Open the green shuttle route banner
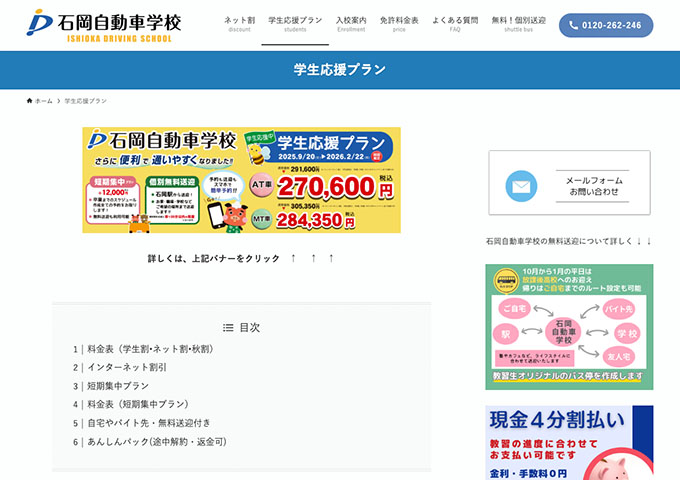Image resolution: width=680 pixels, height=480 pixels. click(x=569, y=327)
